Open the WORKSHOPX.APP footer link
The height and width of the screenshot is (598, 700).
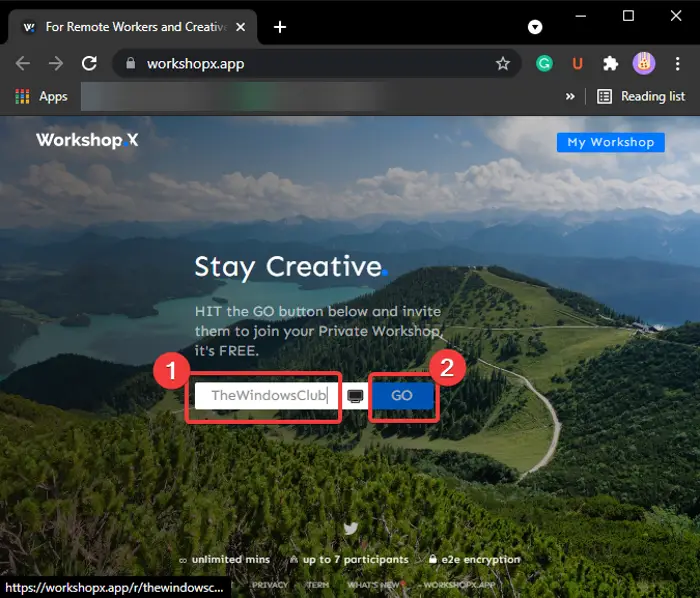(459, 585)
